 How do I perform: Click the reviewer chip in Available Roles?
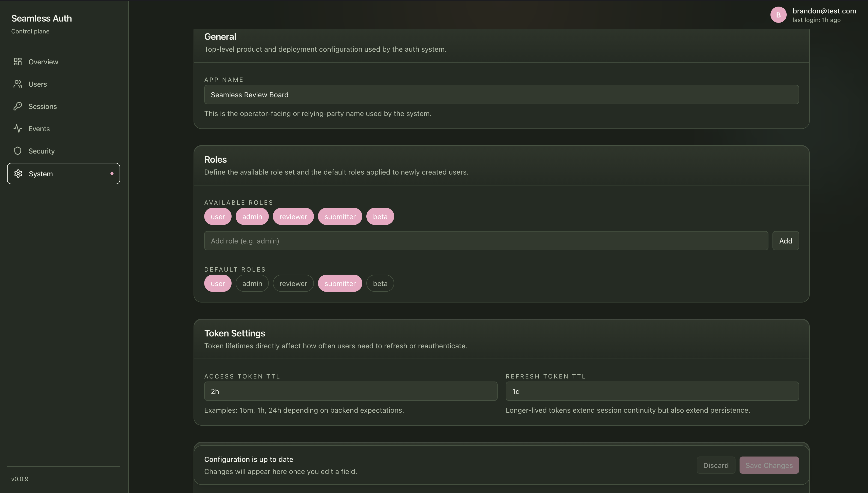pyautogui.click(x=293, y=217)
